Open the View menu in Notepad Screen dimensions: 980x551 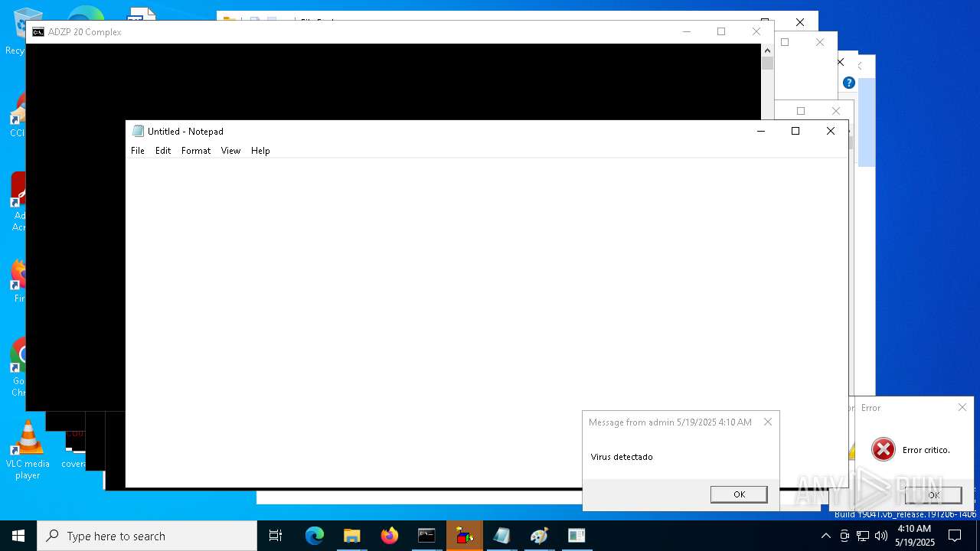tap(230, 151)
